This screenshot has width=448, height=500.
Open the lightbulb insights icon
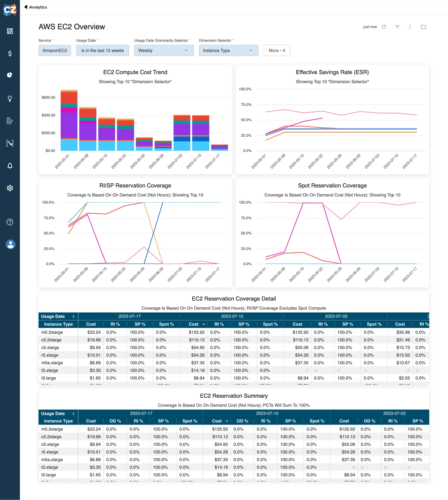10,98
